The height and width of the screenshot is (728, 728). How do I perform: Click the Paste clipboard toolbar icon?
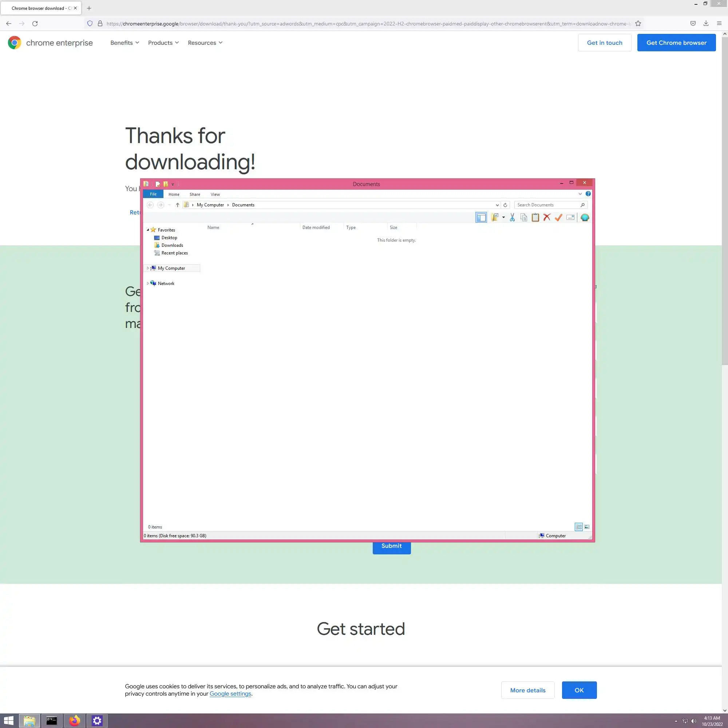click(x=535, y=217)
